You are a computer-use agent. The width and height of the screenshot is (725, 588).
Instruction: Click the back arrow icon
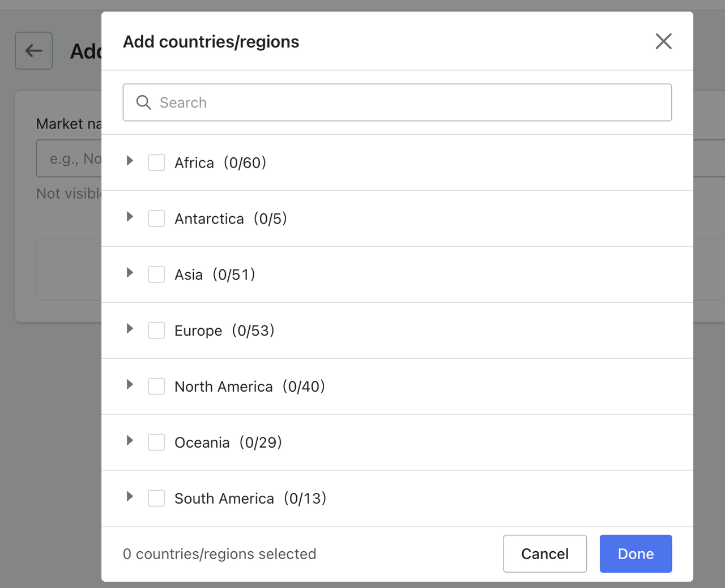[33, 51]
